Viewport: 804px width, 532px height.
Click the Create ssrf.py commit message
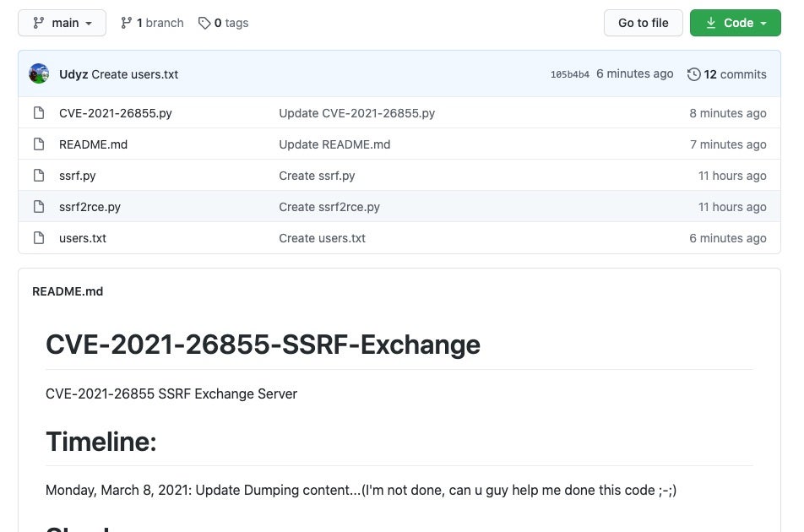(x=317, y=176)
